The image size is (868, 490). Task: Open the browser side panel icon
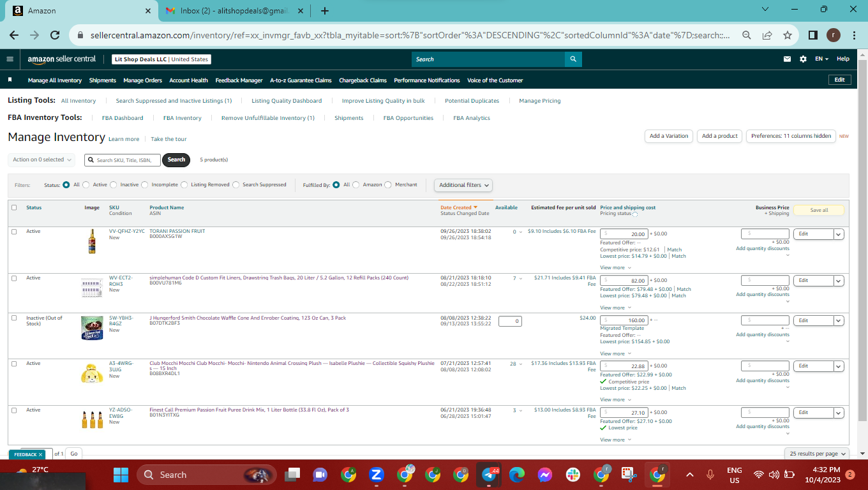[x=813, y=35]
